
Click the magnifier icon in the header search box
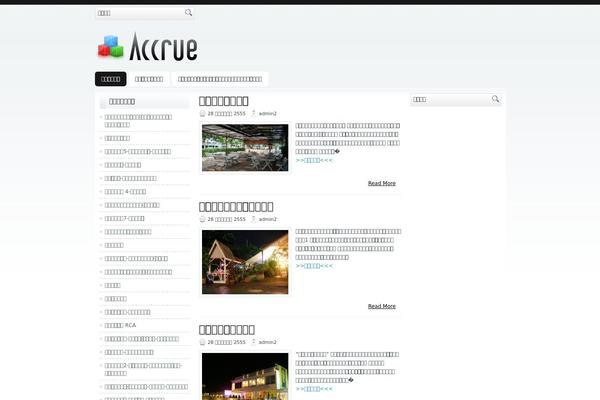pos(188,13)
